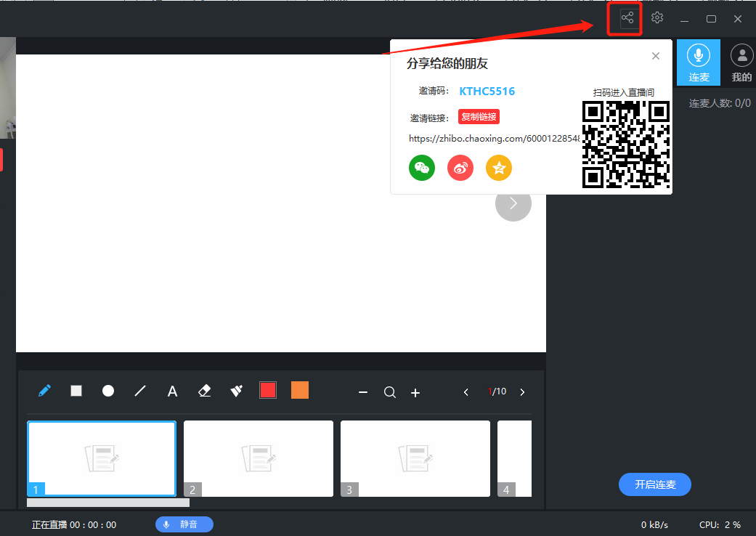The image size is (756, 536).
Task: Share to QQ Zone star icon
Action: (498, 168)
